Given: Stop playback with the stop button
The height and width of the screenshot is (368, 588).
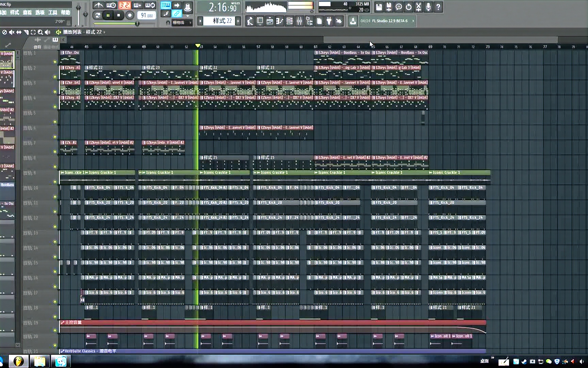Looking at the screenshot, I should point(118,15).
